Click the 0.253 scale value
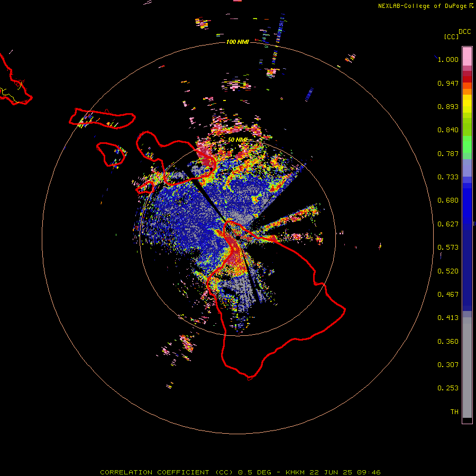The width and height of the screenshot is (476, 476). pyautogui.click(x=448, y=388)
